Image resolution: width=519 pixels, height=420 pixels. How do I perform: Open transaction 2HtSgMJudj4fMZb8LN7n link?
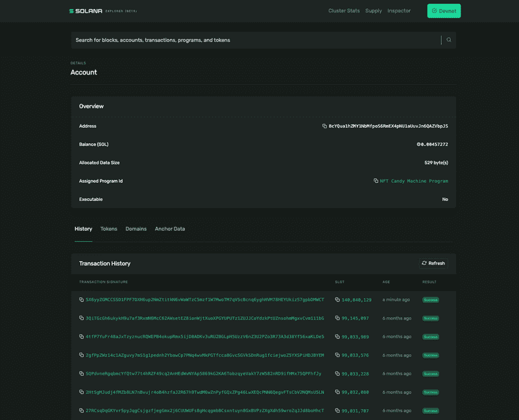click(x=205, y=392)
